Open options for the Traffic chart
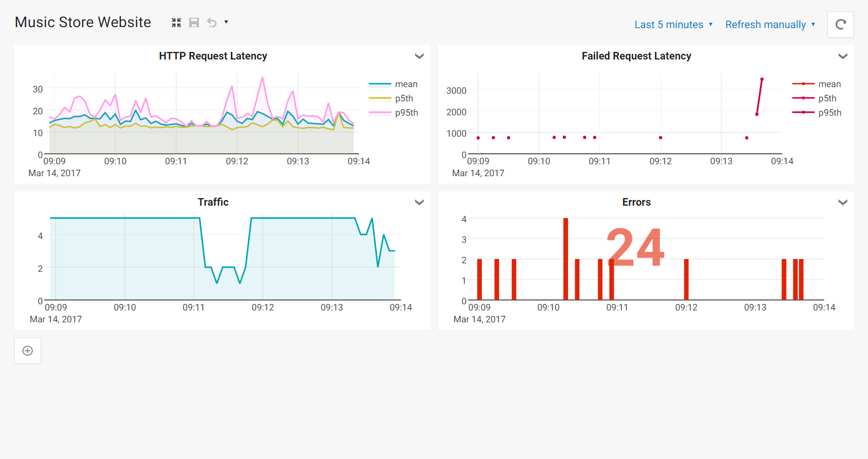 point(419,202)
